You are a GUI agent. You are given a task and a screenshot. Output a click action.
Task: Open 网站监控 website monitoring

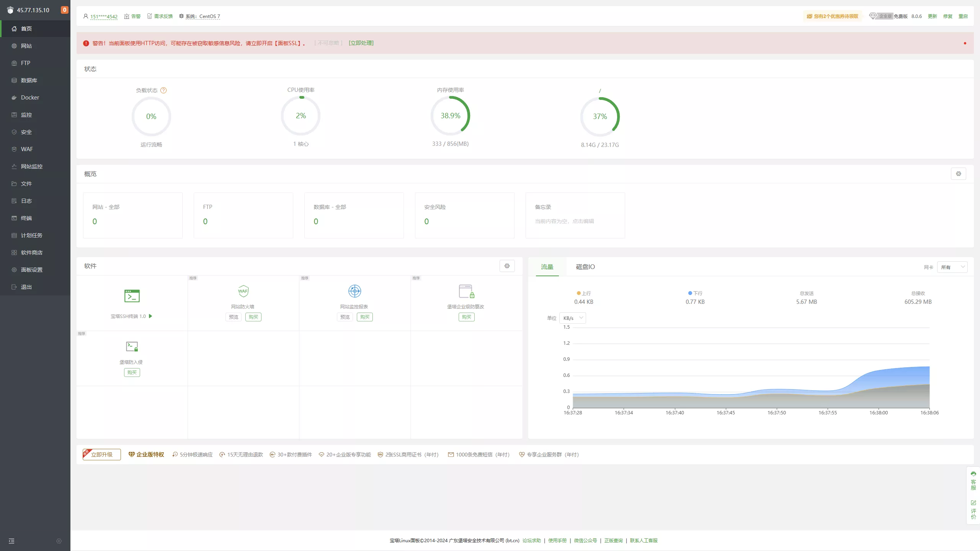[31, 166]
